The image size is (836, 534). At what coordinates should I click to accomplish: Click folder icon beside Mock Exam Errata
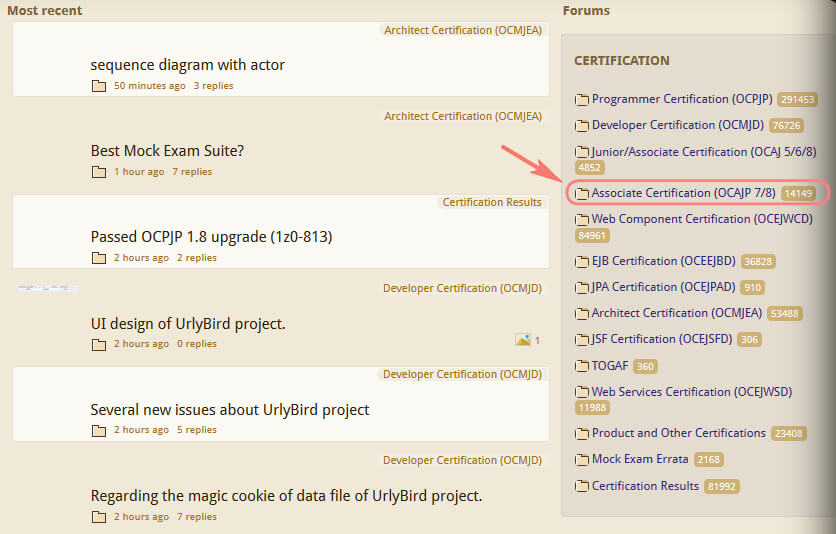pos(582,460)
